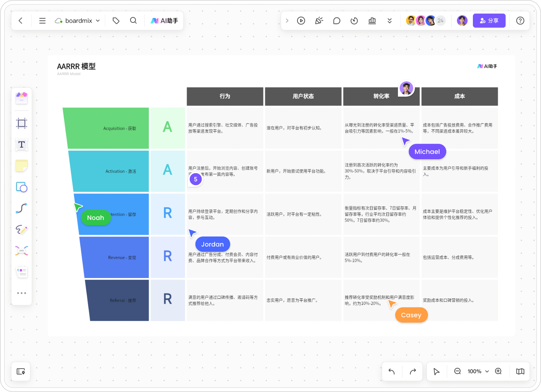This screenshot has height=392, width=541.
Task: Redo the last action
Action: [413, 371]
